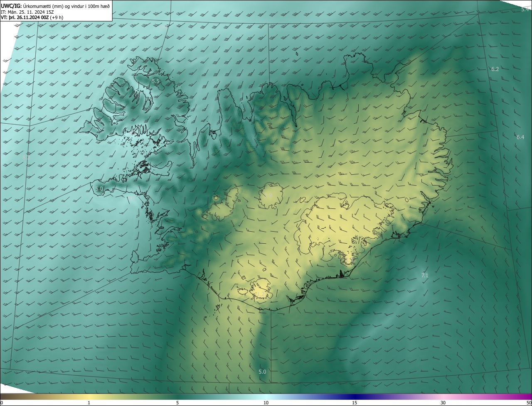
Task: Click the '7.1' value label off the southeast coast
Action: pos(425,275)
